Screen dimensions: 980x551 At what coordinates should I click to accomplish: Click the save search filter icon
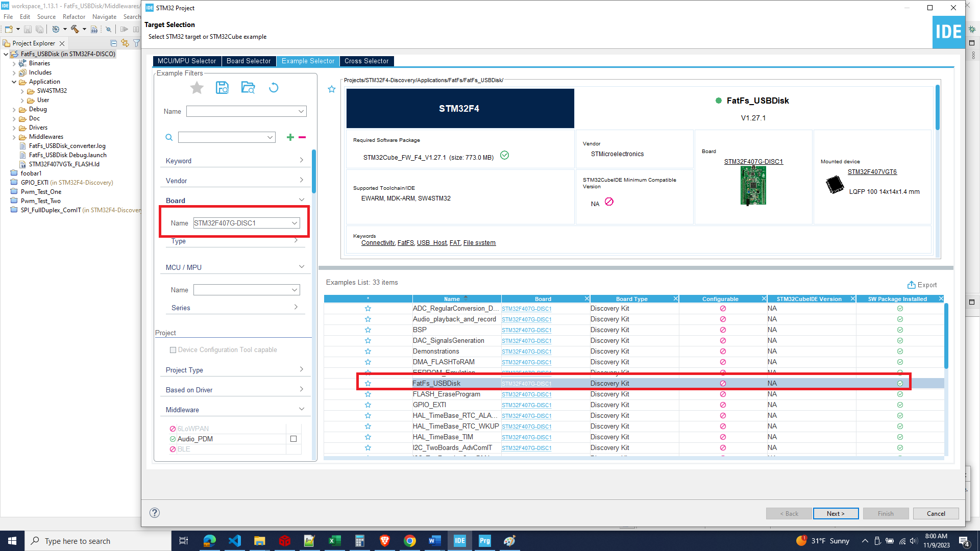(x=222, y=88)
